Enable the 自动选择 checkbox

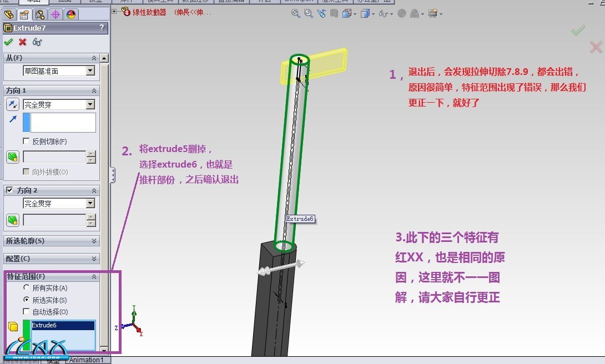26,312
